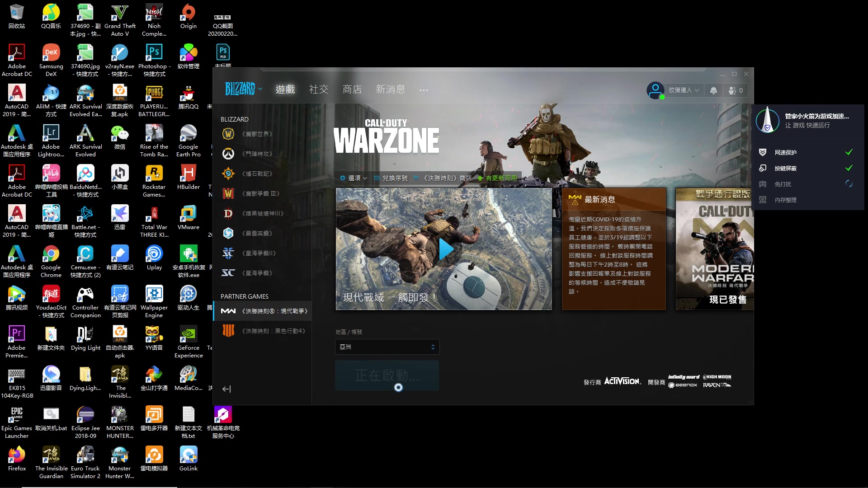Expand the account name dropdown
Image resolution: width=868 pixels, height=488 pixels.
pyautogui.click(x=684, y=90)
